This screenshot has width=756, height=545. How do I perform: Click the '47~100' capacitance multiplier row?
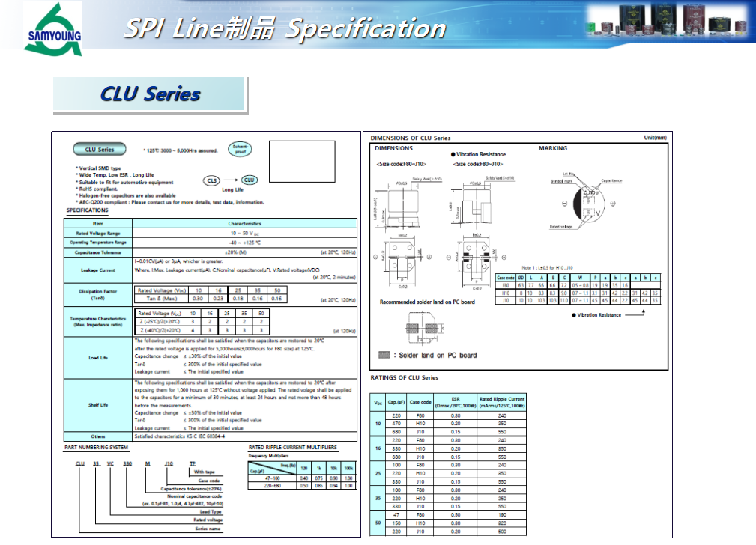pos(302,478)
